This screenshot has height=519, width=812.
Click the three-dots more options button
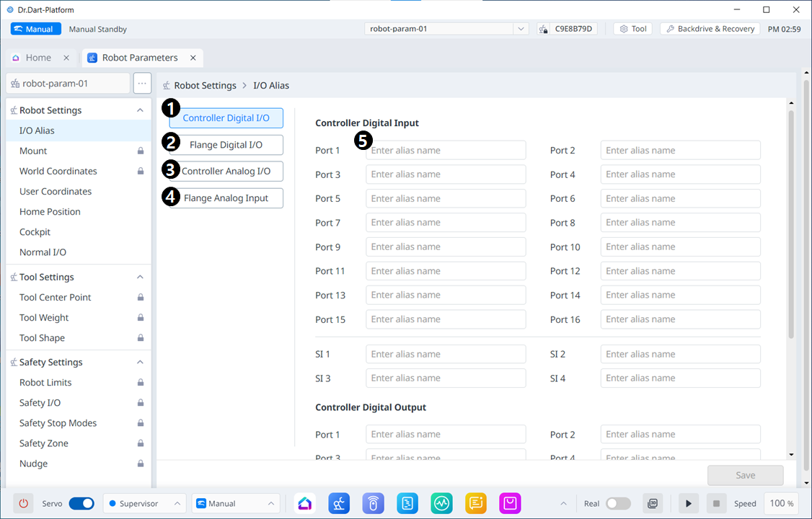pyautogui.click(x=142, y=83)
